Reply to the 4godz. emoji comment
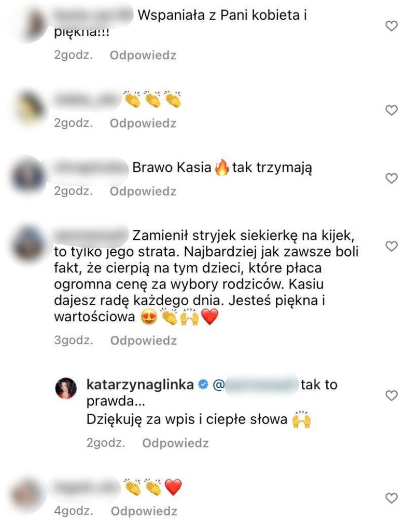This screenshot has width=420, height=532. [x=144, y=511]
